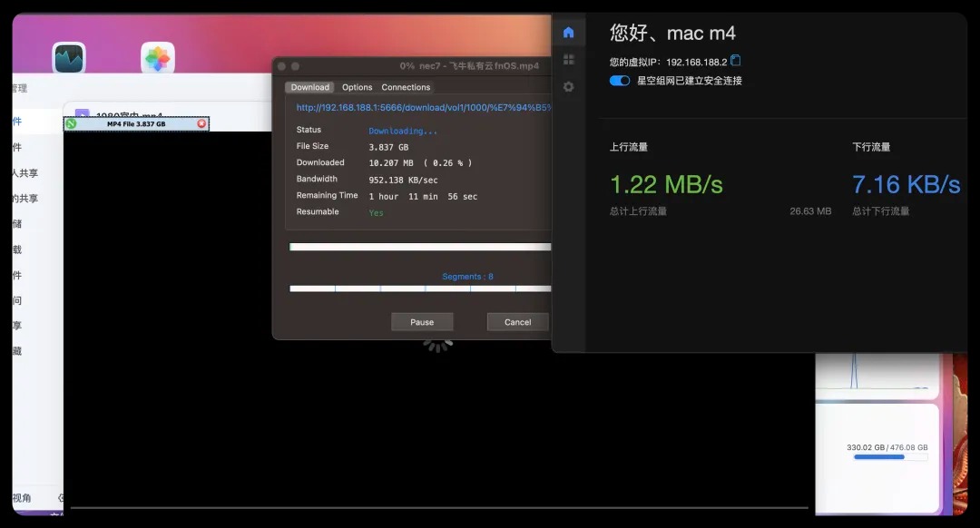The width and height of the screenshot is (980, 528).
Task: Click red cancel icon on MP4 bar
Action: click(201, 123)
